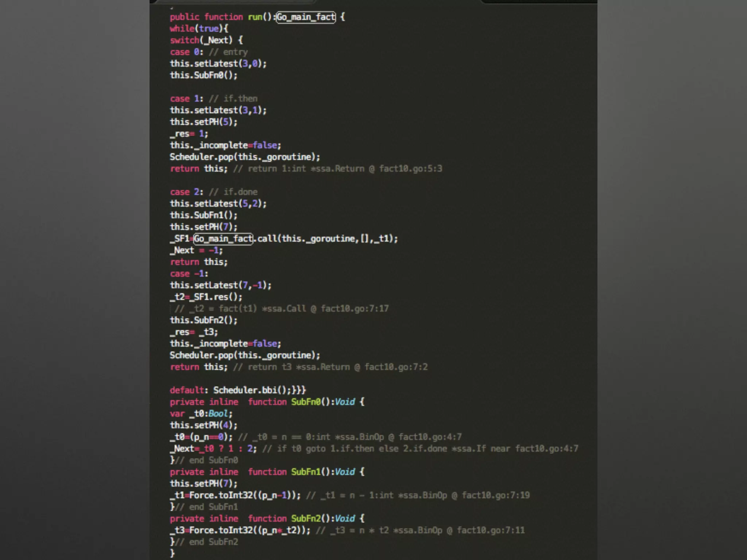
Task: Place cursor on the while(true) line
Action: [199, 28]
